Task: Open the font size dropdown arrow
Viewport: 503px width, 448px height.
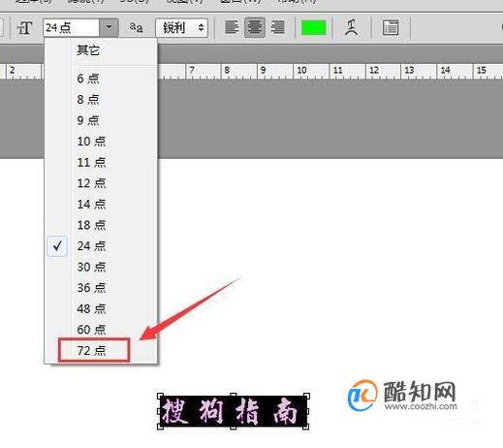Action: 109,27
